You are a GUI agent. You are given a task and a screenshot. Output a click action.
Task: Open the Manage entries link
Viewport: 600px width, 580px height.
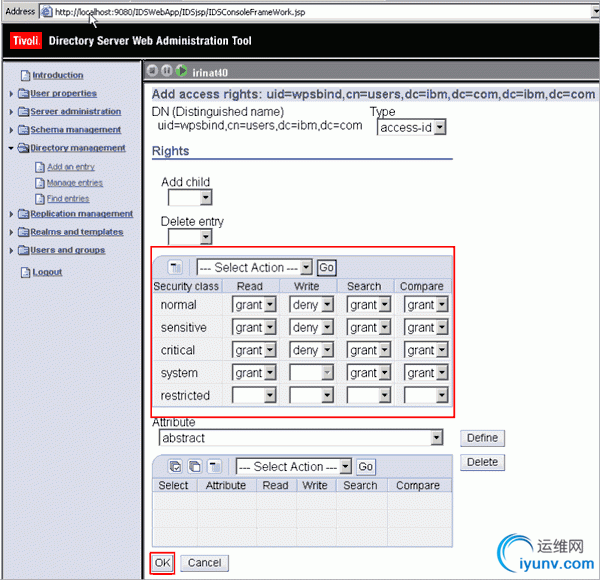[x=75, y=183]
